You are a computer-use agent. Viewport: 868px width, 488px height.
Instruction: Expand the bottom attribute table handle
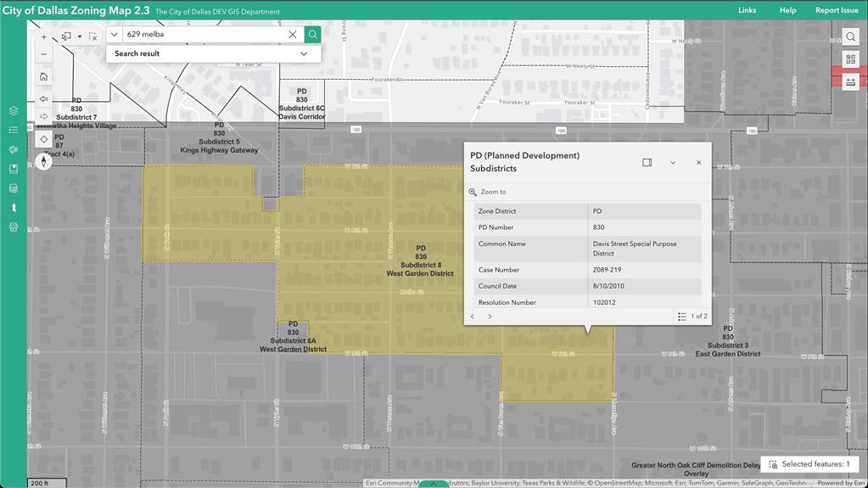click(434, 484)
